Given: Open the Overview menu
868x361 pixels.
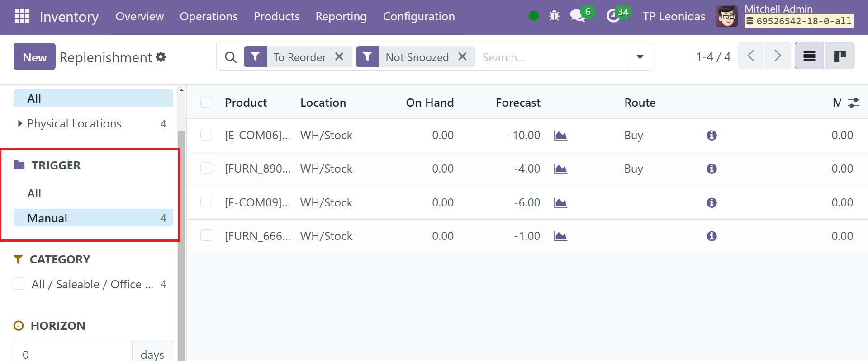Looking at the screenshot, I should coord(140,16).
